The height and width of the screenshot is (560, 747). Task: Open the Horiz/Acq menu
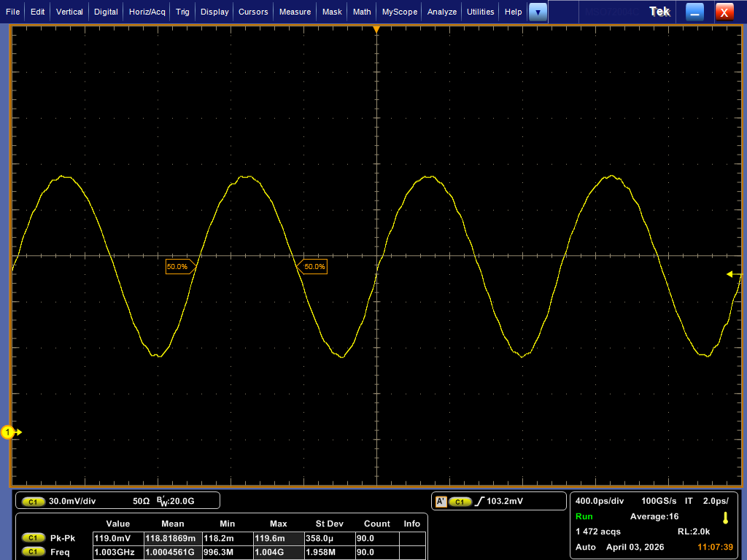coord(147,12)
